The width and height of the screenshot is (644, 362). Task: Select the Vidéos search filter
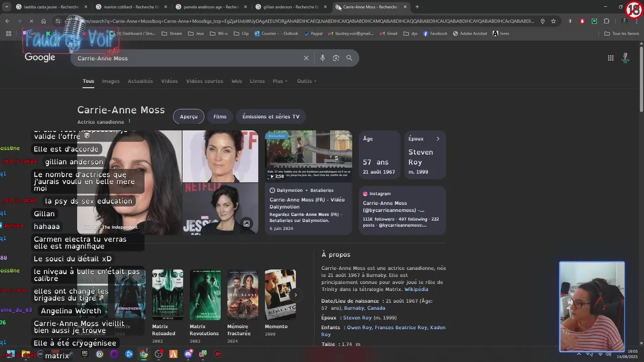[169, 81]
